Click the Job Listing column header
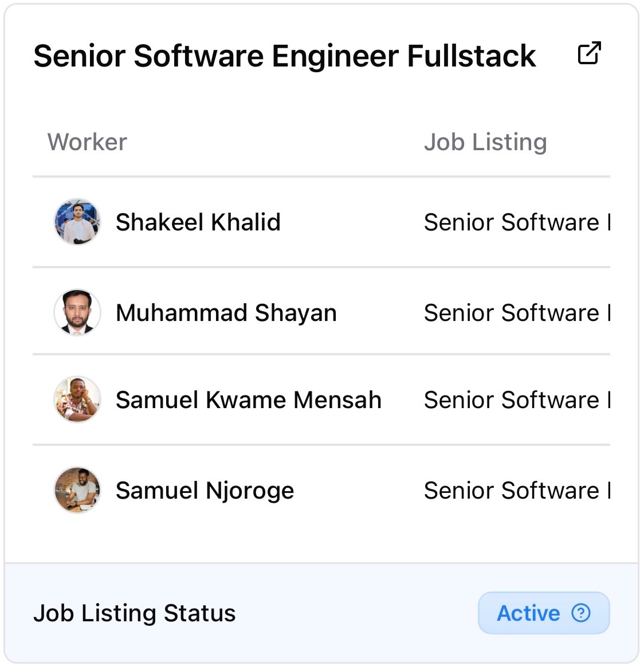Image resolution: width=644 pixels, height=666 pixels. (x=485, y=142)
